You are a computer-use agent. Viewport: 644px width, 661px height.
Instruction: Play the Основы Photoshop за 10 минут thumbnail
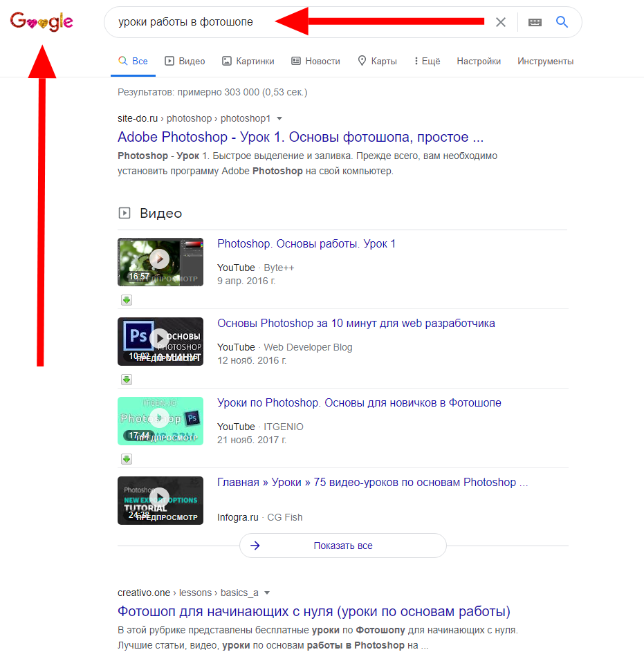[160, 342]
